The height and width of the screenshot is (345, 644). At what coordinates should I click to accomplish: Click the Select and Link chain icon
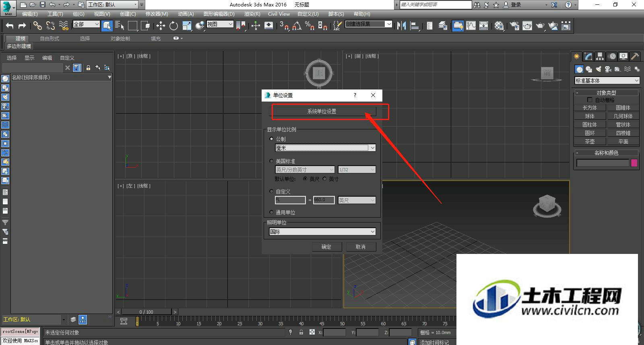(x=37, y=26)
